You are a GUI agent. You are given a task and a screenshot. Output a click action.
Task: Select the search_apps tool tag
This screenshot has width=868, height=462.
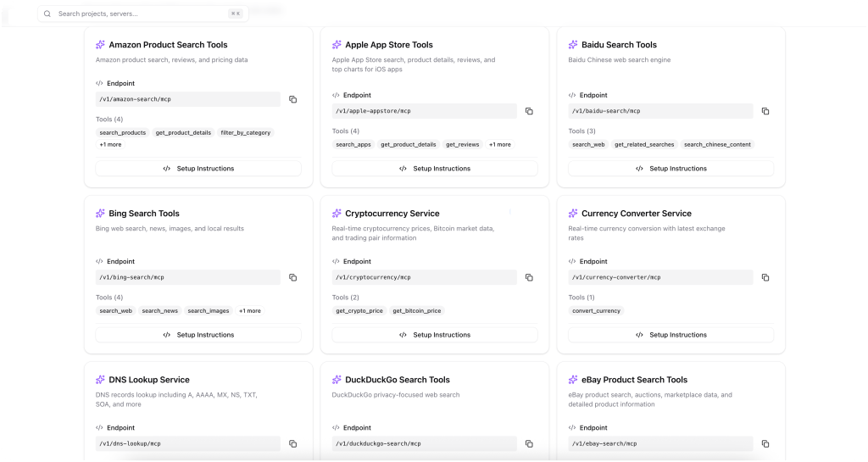[x=353, y=145]
